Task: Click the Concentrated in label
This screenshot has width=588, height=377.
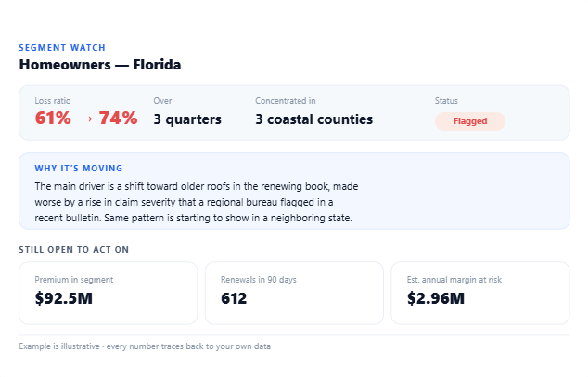Action: tap(286, 101)
